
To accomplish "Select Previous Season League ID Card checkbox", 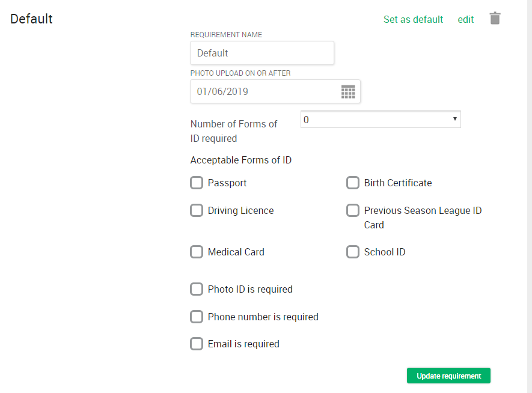I will (x=352, y=210).
